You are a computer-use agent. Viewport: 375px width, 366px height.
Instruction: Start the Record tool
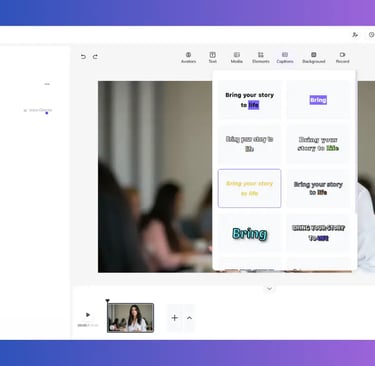pos(342,57)
